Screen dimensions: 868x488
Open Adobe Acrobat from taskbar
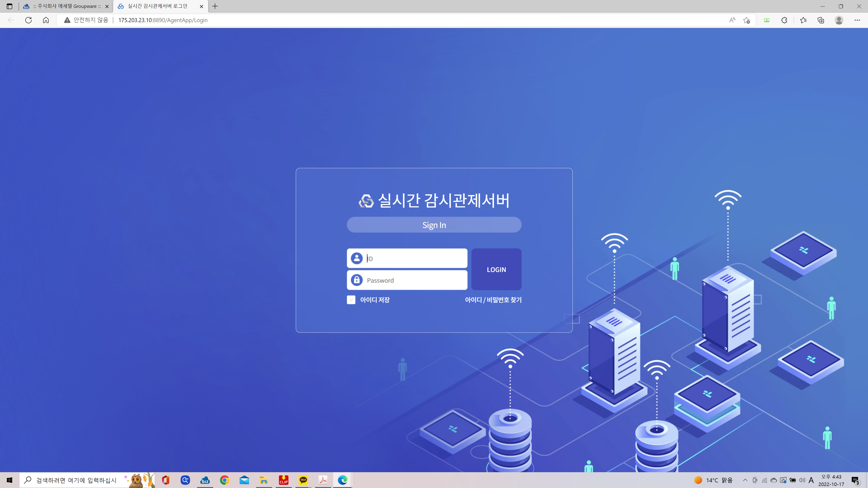pyautogui.click(x=323, y=480)
